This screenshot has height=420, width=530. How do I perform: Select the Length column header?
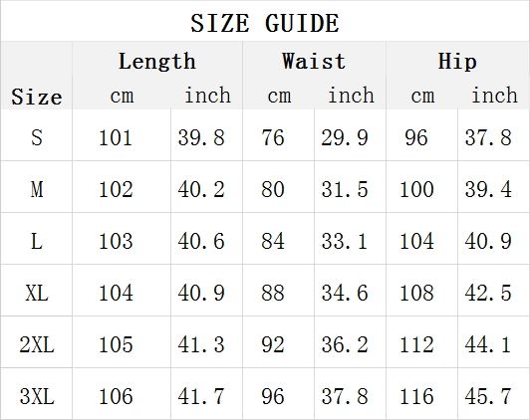click(x=157, y=61)
